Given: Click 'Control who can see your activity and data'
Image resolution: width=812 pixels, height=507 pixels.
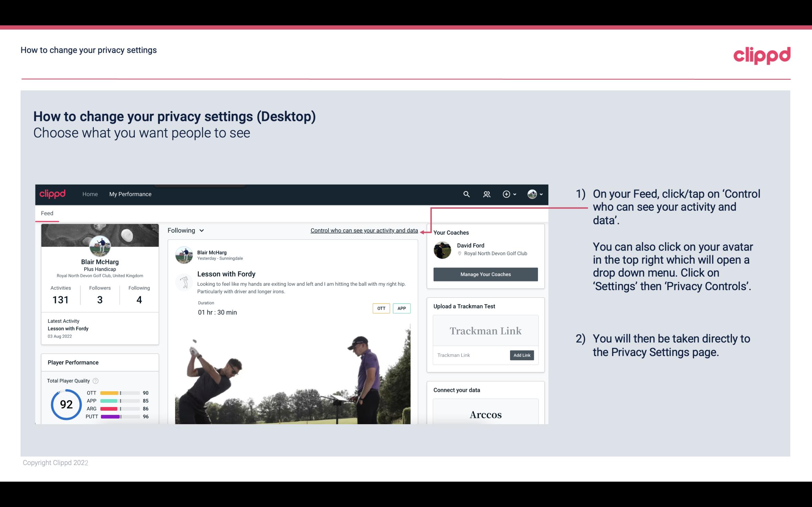Looking at the screenshot, I should click(x=364, y=230).
